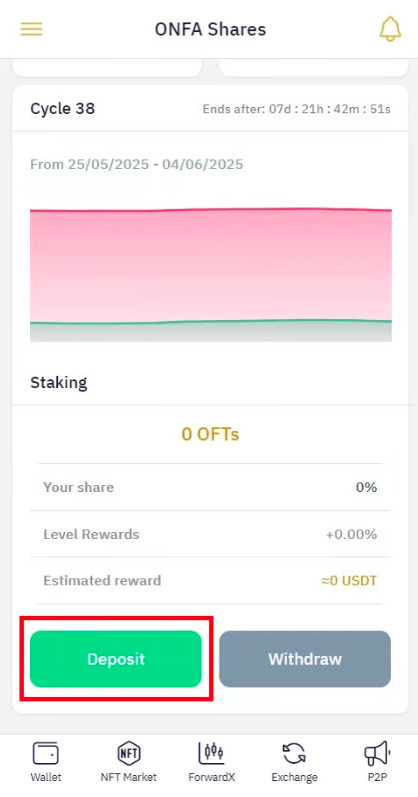
Task: Click the Ends after countdown timer
Action: pyautogui.click(x=296, y=109)
